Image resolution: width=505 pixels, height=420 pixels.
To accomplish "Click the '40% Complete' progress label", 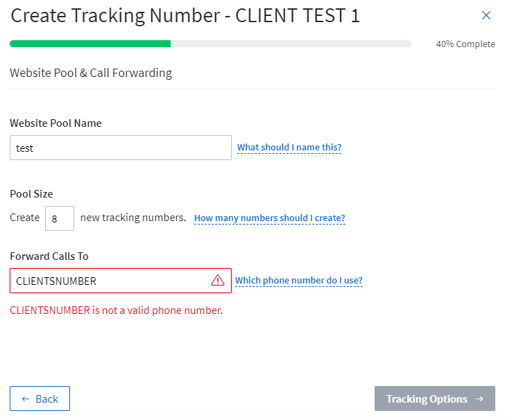I will [465, 44].
